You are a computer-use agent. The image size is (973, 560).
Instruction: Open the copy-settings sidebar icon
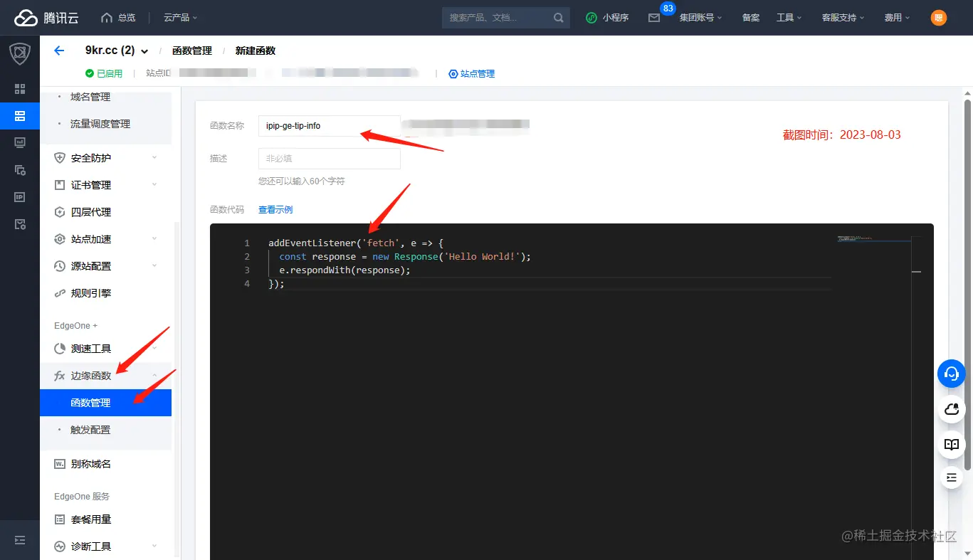tap(20, 170)
